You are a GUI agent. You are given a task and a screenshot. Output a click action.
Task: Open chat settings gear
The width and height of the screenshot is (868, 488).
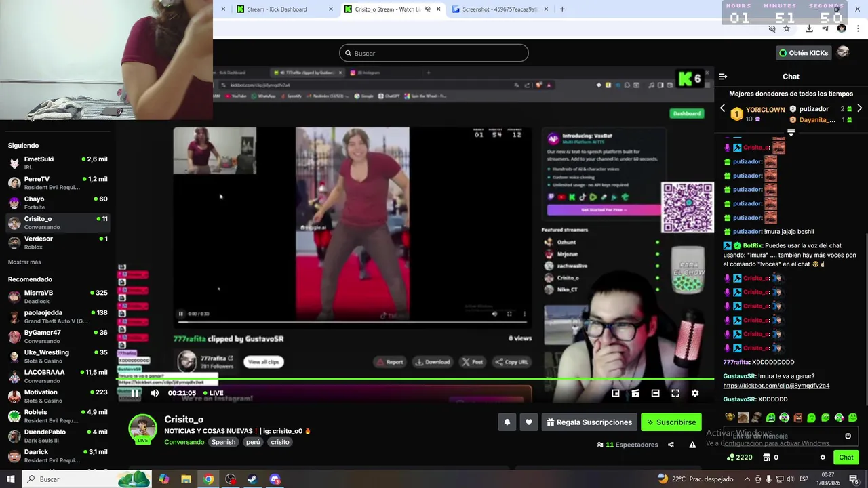[823, 457]
